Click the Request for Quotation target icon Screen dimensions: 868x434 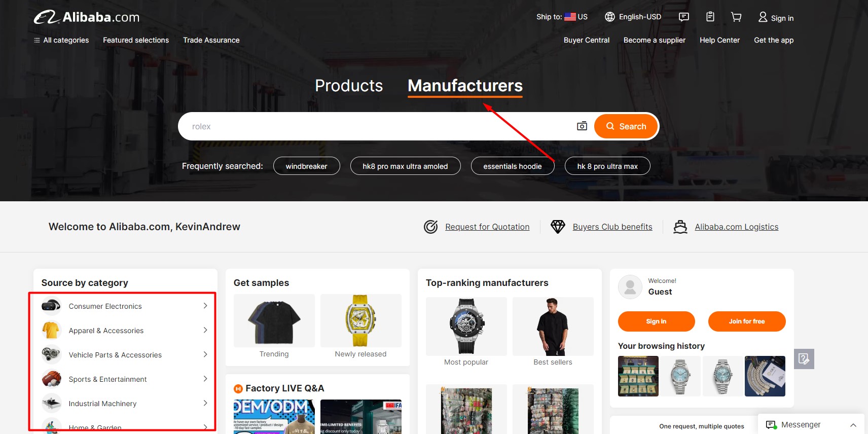pyautogui.click(x=430, y=227)
